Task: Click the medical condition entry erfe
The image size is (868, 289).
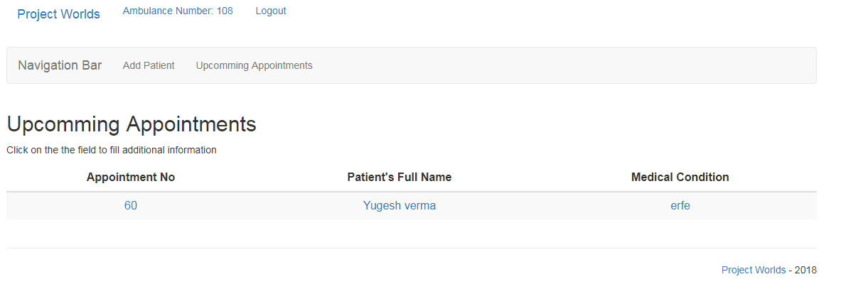Action: 680,206
